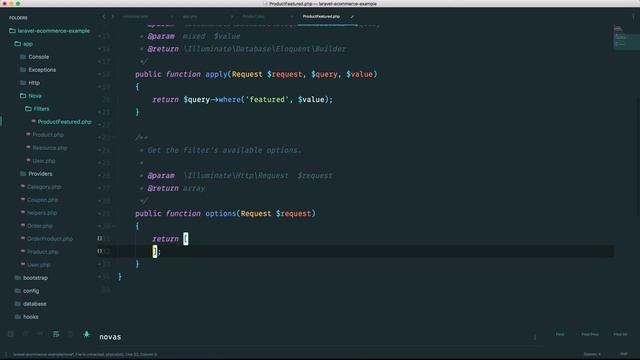Click the apply function name
The width and height of the screenshot is (640, 360).
coord(216,74)
